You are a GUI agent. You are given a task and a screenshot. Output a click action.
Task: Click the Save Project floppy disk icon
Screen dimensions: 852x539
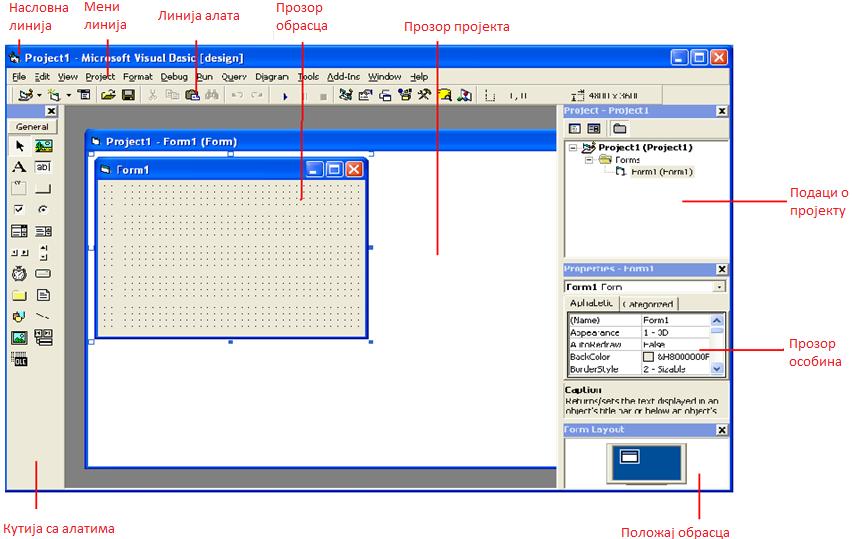tap(128, 95)
